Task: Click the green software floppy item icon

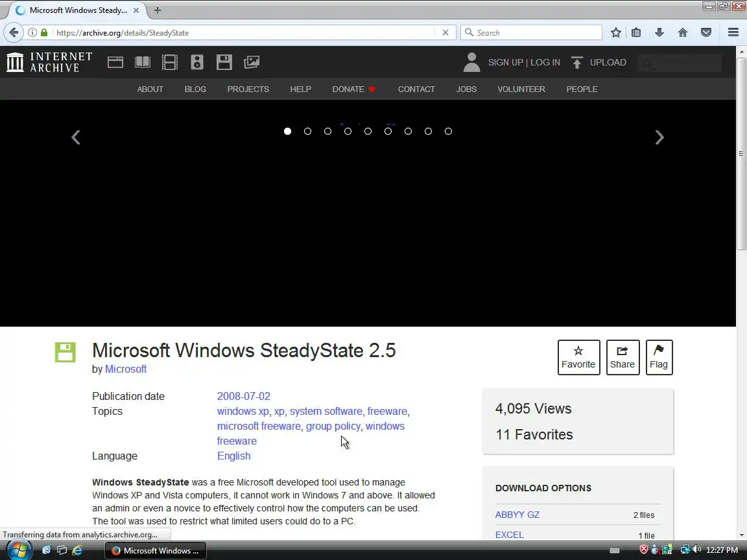Action: (x=65, y=353)
